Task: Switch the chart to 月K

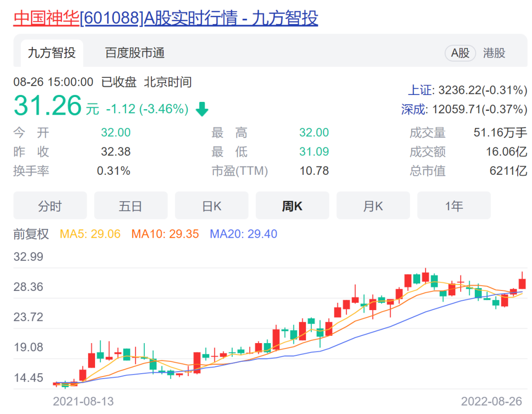Action: point(373,205)
